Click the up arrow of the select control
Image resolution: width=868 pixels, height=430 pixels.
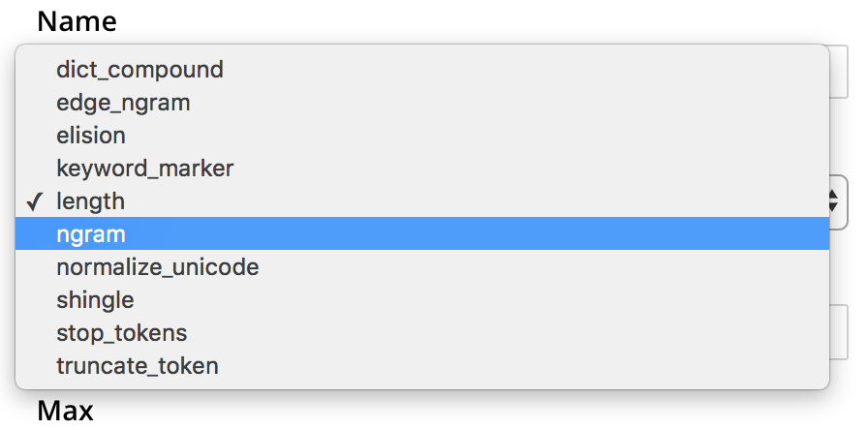(836, 195)
